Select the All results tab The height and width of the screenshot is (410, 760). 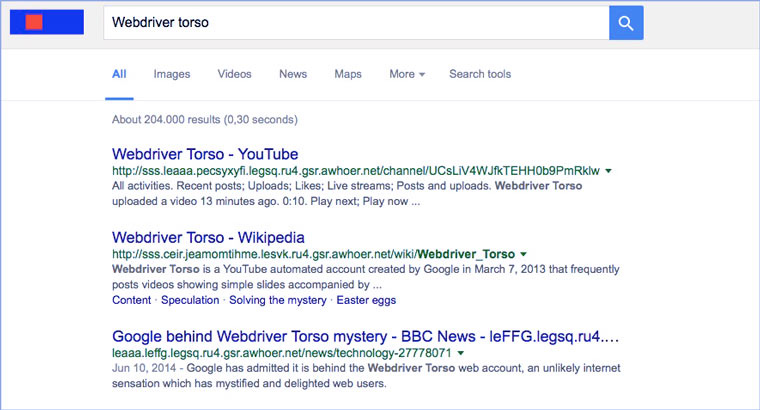pos(119,74)
